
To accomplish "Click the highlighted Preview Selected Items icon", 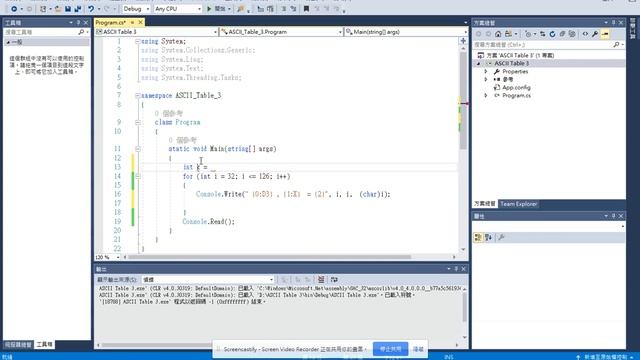I will pos(605,34).
